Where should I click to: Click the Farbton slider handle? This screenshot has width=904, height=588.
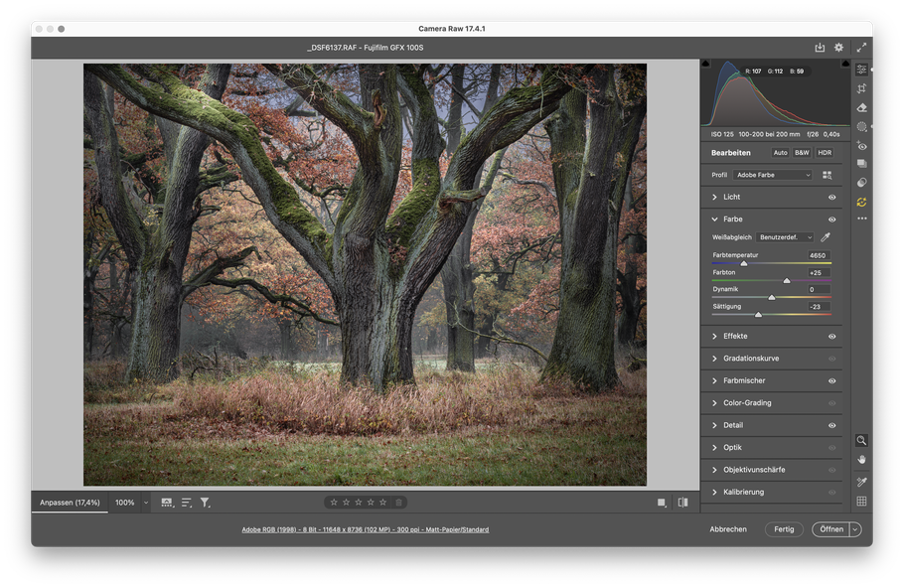pyautogui.click(x=787, y=281)
